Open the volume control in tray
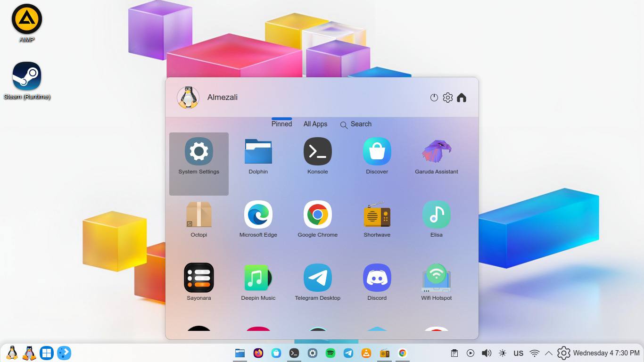Image resolution: width=644 pixels, height=362 pixels. pyautogui.click(x=487, y=353)
